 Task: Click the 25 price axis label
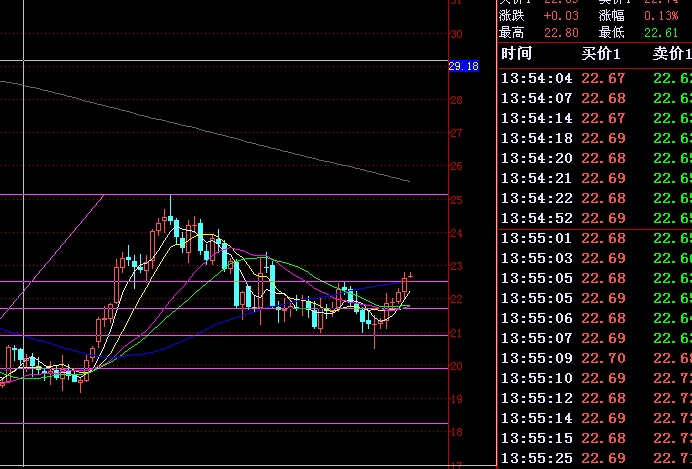click(456, 200)
